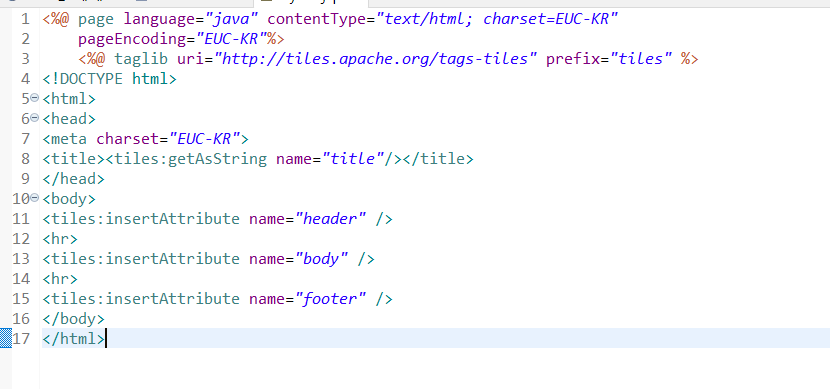Click line number 16 in the gutter
The height and width of the screenshot is (389, 830).
[x=21, y=319]
